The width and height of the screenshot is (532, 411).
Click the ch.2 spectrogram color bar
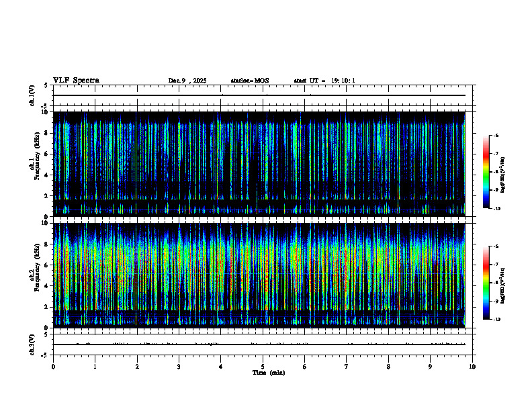486,283
